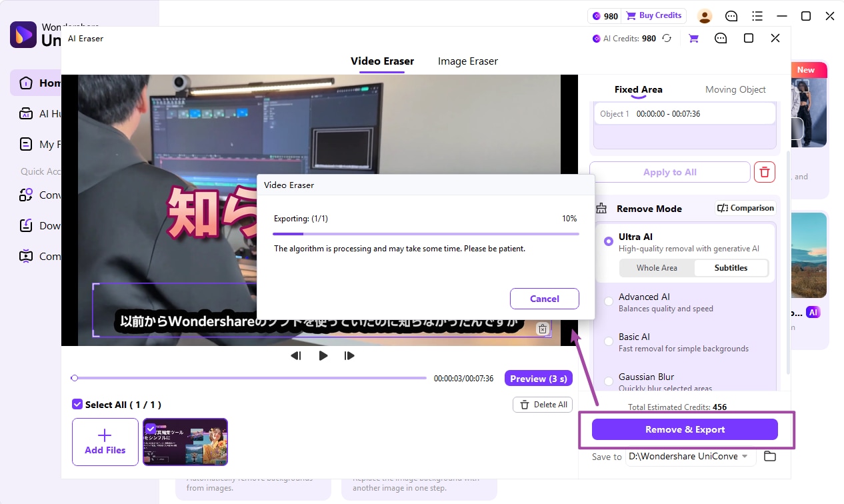Delete the selection box on the video

(x=543, y=329)
